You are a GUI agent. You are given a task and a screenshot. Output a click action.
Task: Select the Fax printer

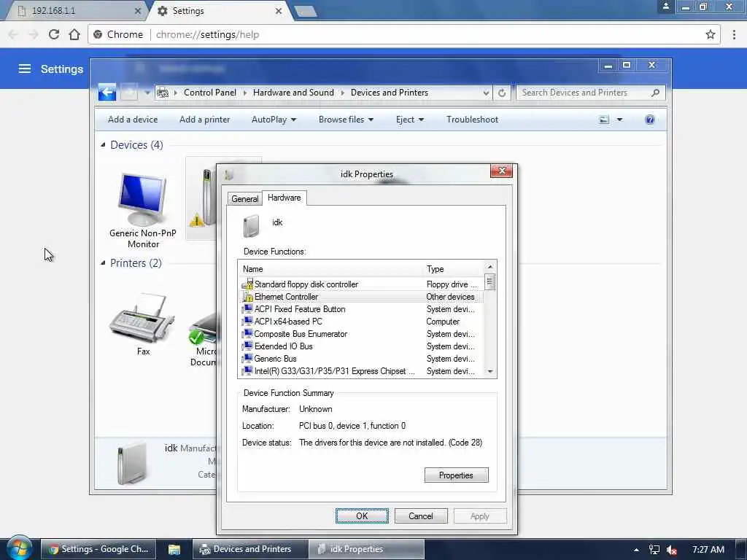[143, 324]
